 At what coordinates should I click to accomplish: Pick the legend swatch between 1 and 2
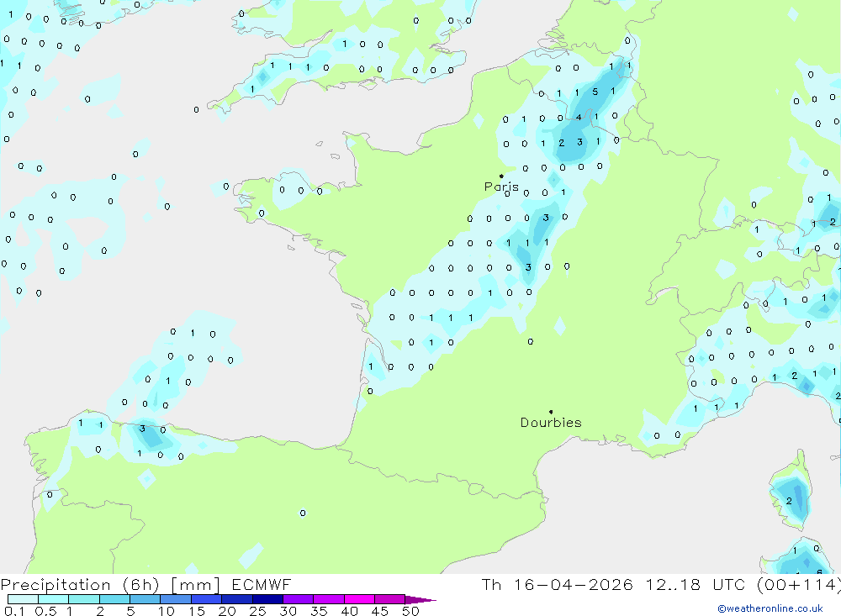coord(84,599)
